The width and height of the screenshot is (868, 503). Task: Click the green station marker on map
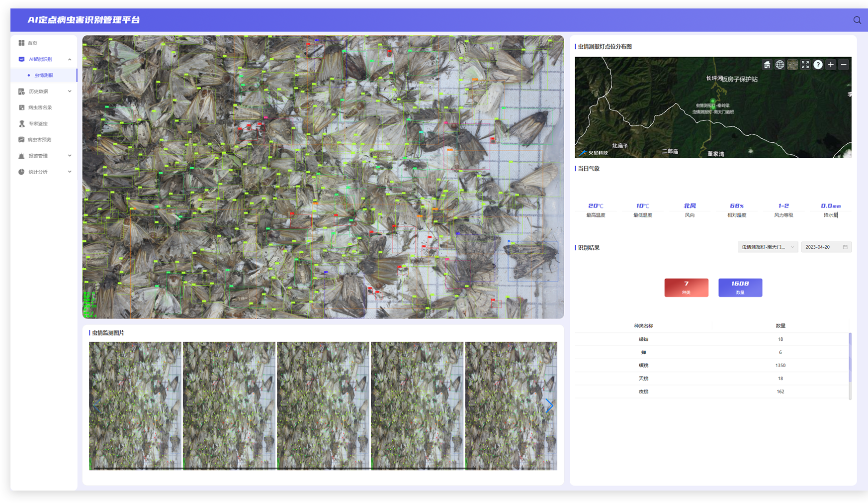click(x=712, y=101)
